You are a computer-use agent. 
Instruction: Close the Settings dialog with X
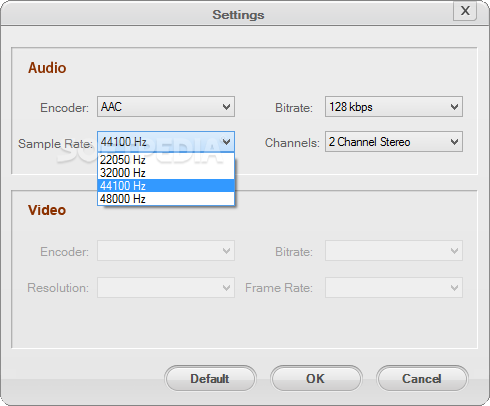[x=465, y=11]
